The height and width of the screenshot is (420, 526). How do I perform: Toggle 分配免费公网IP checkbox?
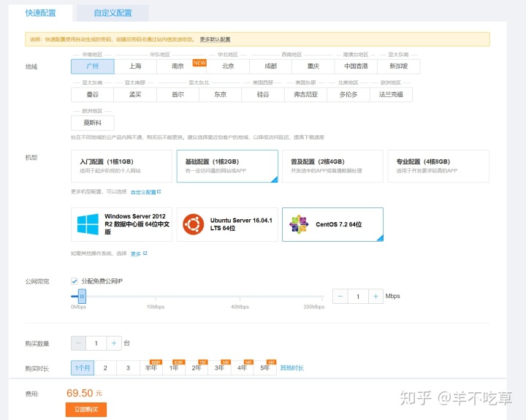click(x=75, y=281)
